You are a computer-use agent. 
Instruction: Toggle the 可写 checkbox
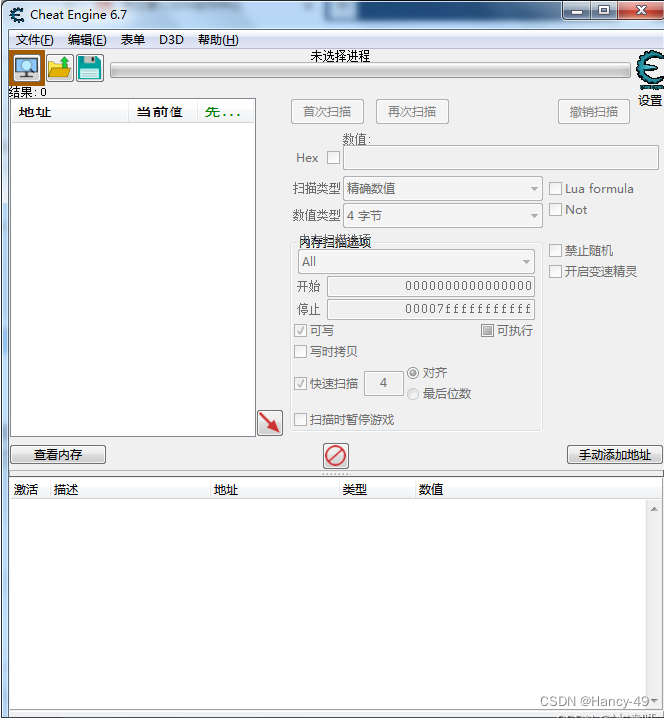click(300, 331)
